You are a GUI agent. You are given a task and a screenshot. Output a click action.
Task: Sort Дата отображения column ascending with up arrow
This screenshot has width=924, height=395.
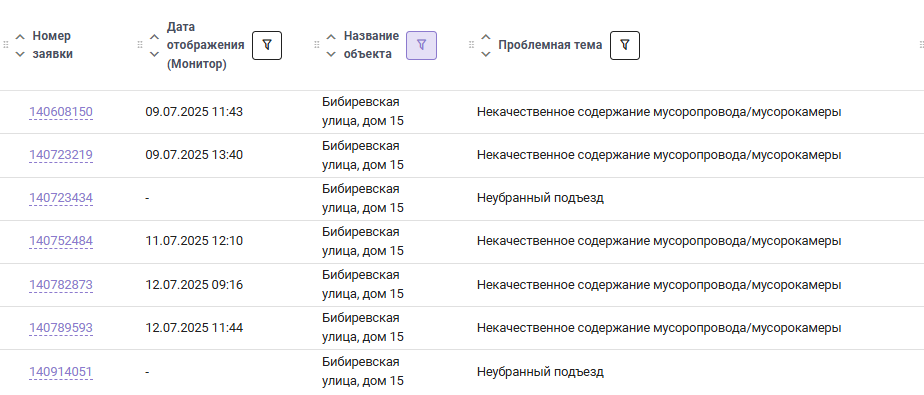pos(154,37)
